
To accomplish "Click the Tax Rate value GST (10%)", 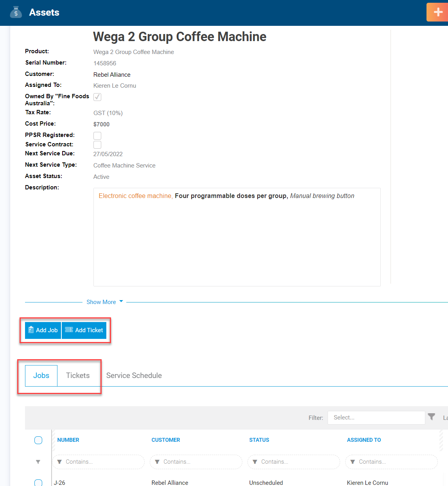I will coord(108,113).
